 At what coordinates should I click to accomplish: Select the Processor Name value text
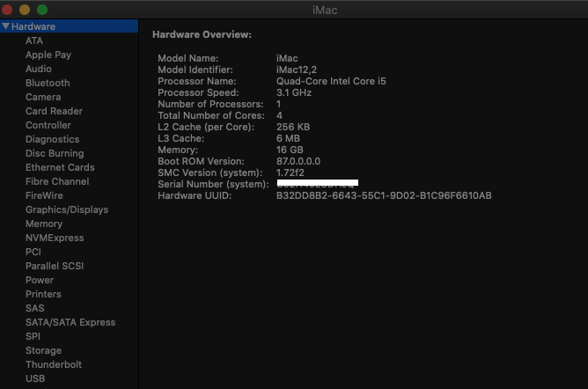[331, 81]
